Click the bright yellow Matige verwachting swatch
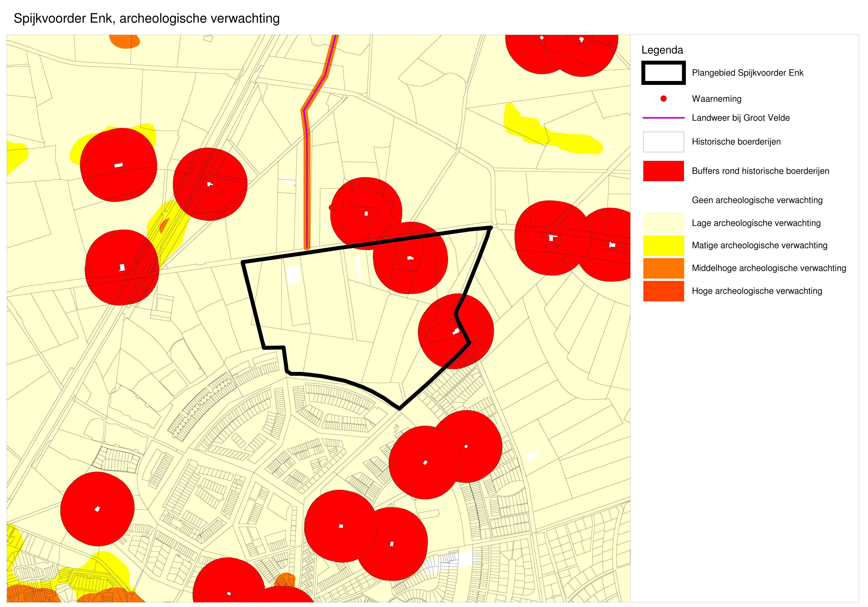The width and height of the screenshot is (868, 607). 663,246
